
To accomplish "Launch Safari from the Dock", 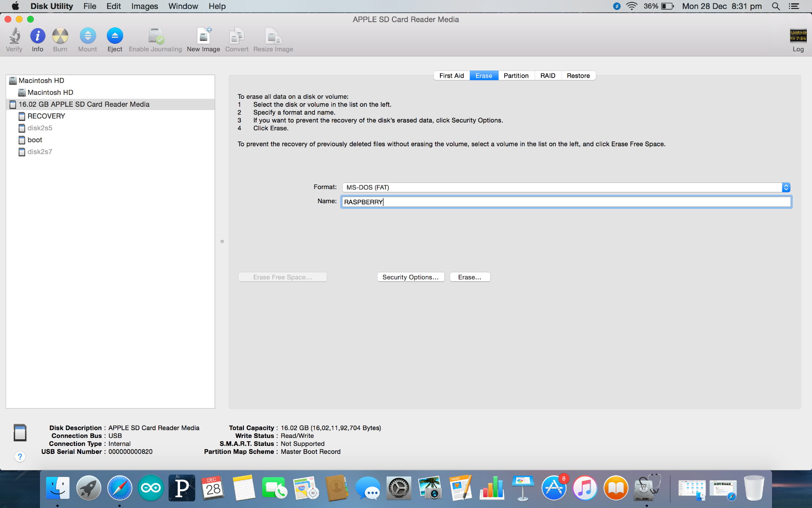I will (x=120, y=488).
